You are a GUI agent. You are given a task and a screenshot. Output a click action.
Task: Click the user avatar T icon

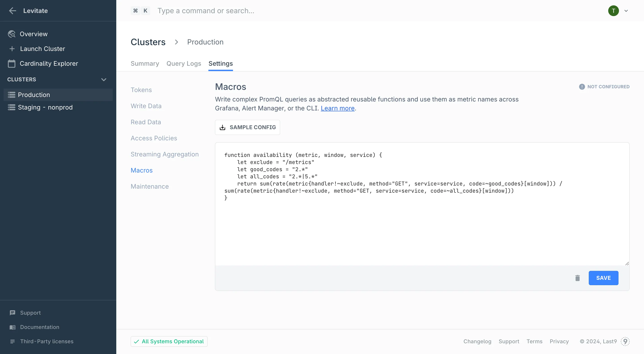613,11
